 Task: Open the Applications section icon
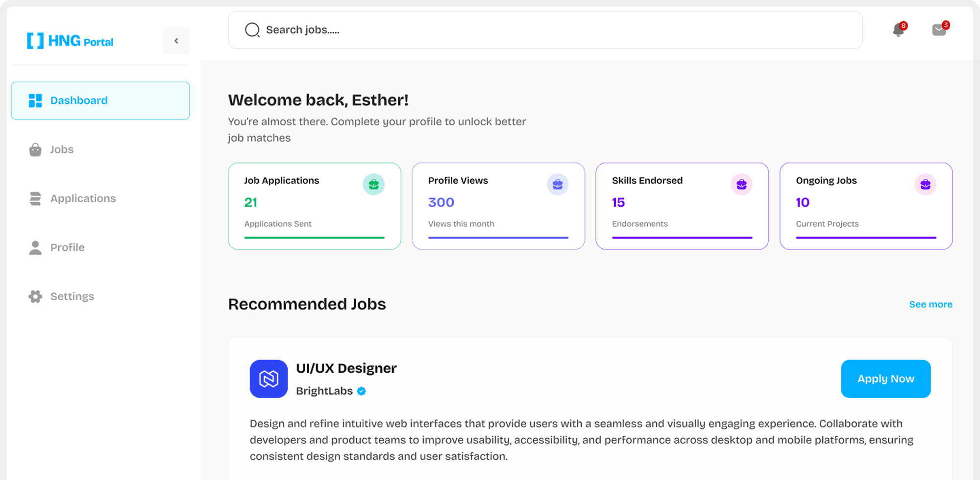[35, 198]
